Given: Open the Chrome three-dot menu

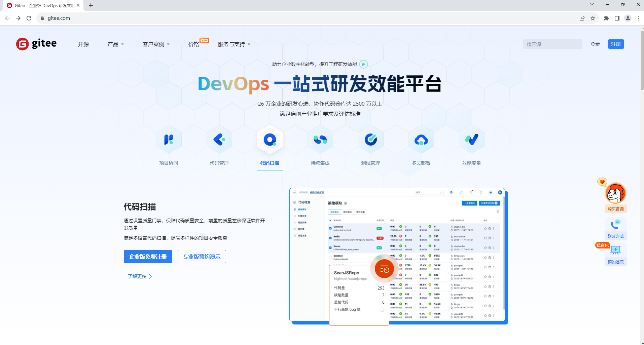Looking at the screenshot, I should tap(639, 18).
